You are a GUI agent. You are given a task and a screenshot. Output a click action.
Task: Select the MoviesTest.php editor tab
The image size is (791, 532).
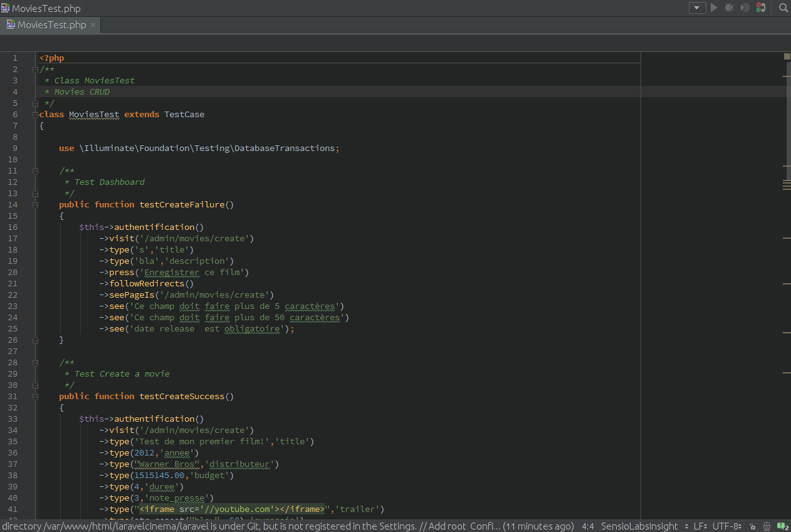tap(51, 25)
